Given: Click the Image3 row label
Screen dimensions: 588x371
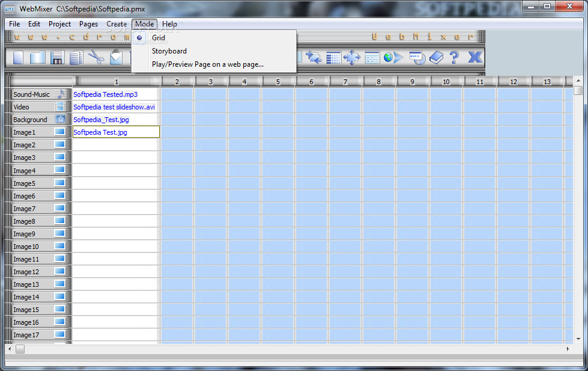Looking at the screenshot, I should pyautogui.click(x=25, y=158).
